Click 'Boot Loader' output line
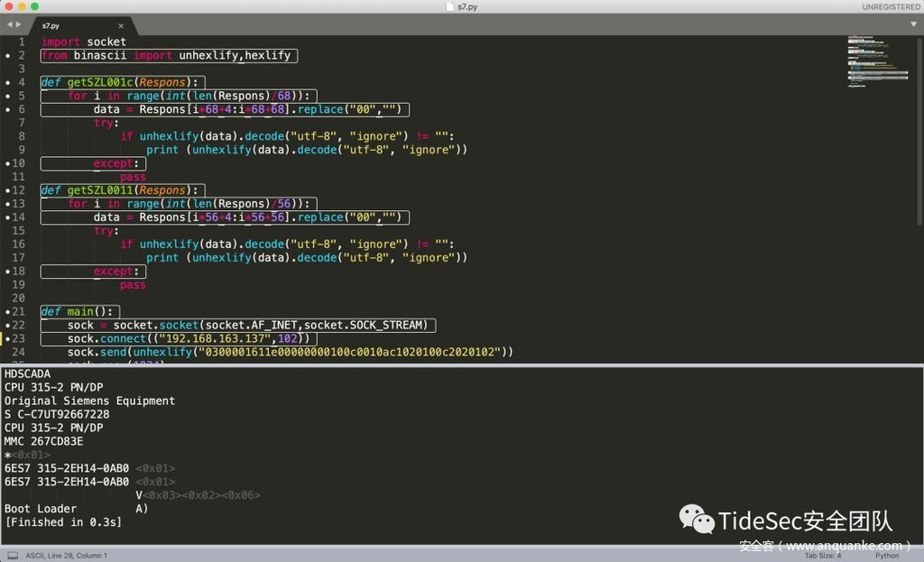The image size is (924, 562). point(40,509)
